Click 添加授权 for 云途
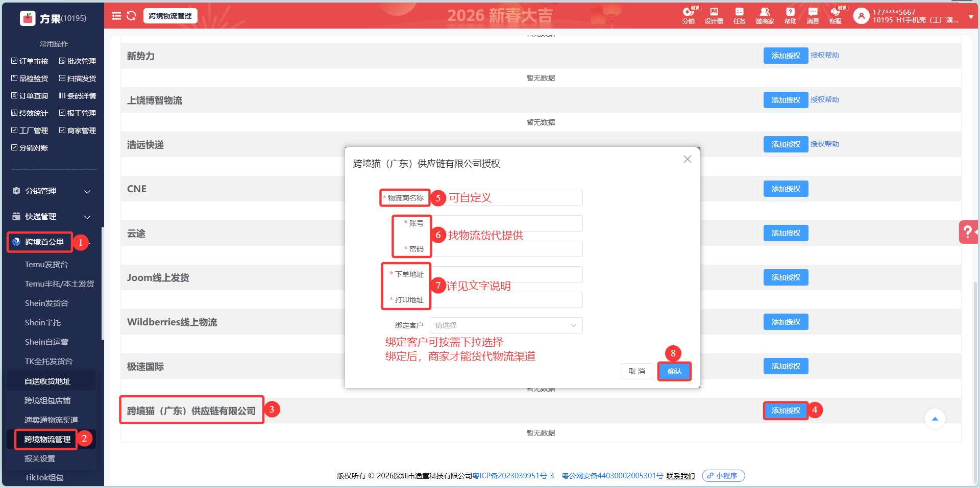 (x=786, y=233)
